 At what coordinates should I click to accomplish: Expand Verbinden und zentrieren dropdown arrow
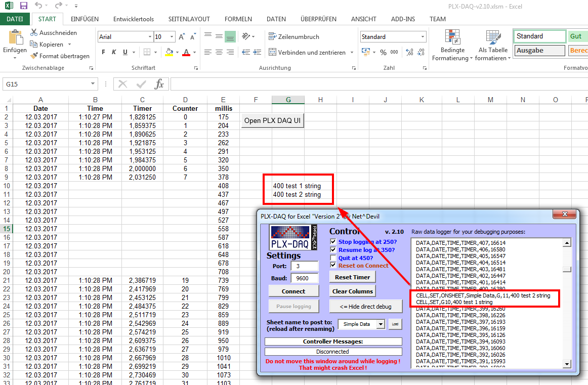352,53
